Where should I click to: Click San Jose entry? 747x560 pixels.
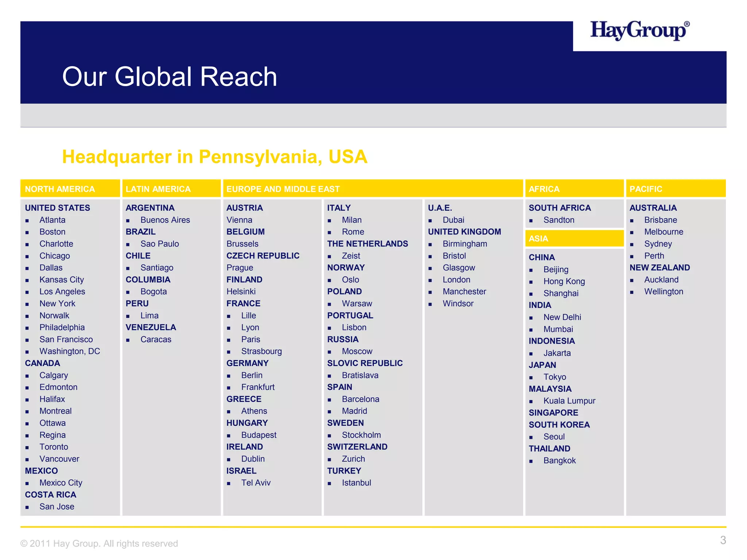[x=57, y=506]
